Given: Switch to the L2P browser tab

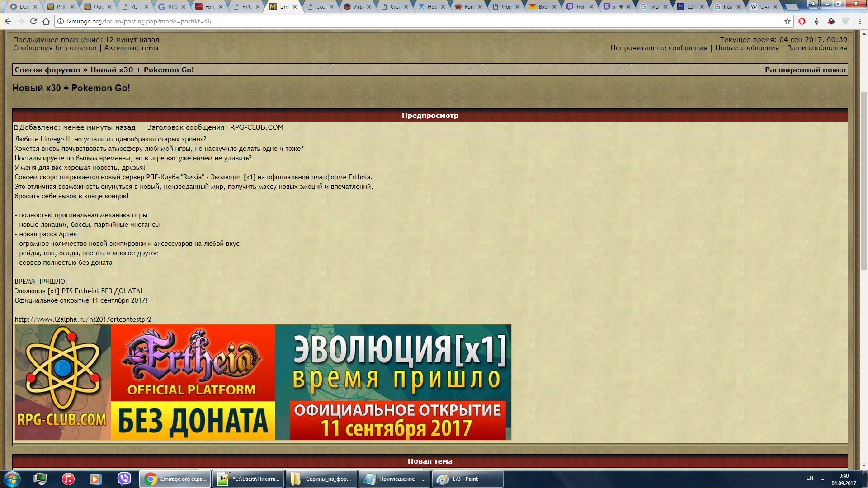Looking at the screenshot, I should (x=691, y=7).
